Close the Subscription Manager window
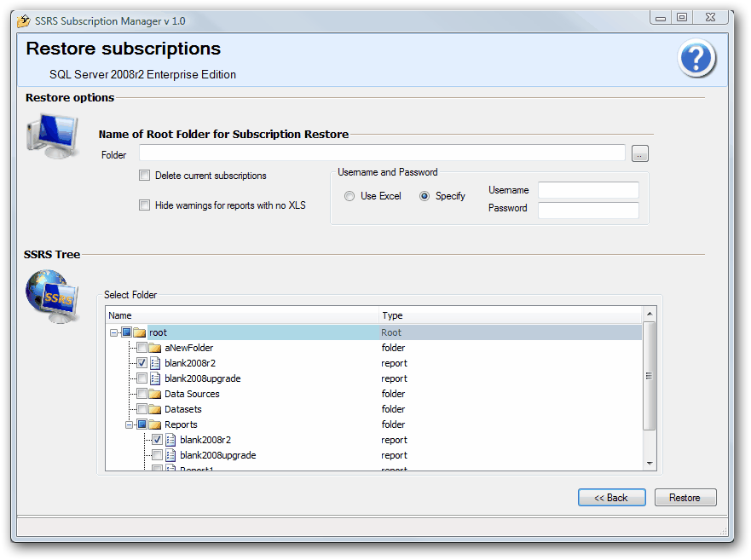The image size is (751, 560). 711,18
